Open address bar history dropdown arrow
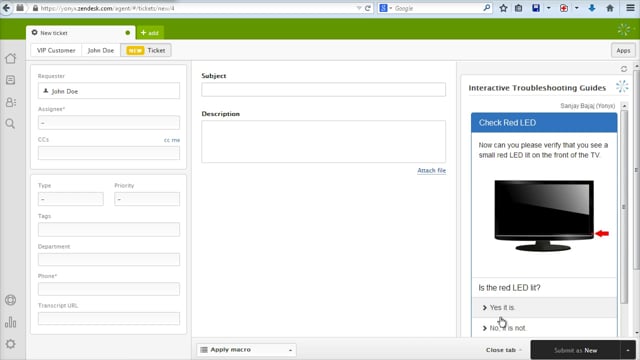The image size is (640, 360). pyautogui.click(x=359, y=8)
